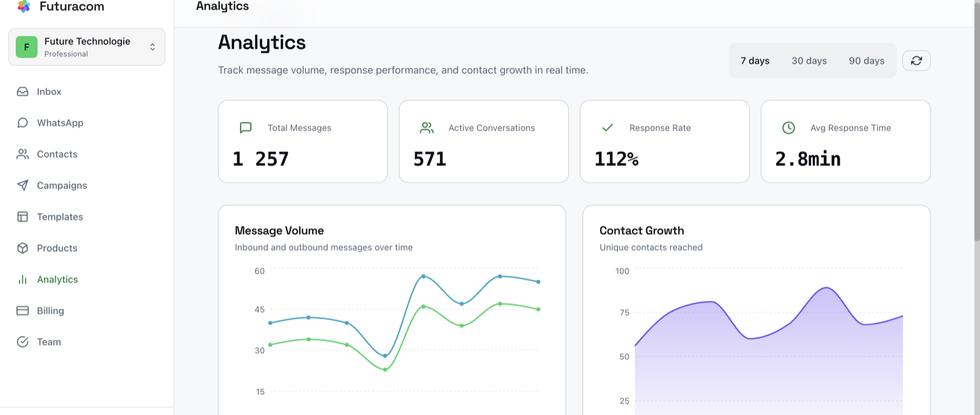Switch the range to 90 days
The width and height of the screenshot is (980, 415).
click(866, 61)
